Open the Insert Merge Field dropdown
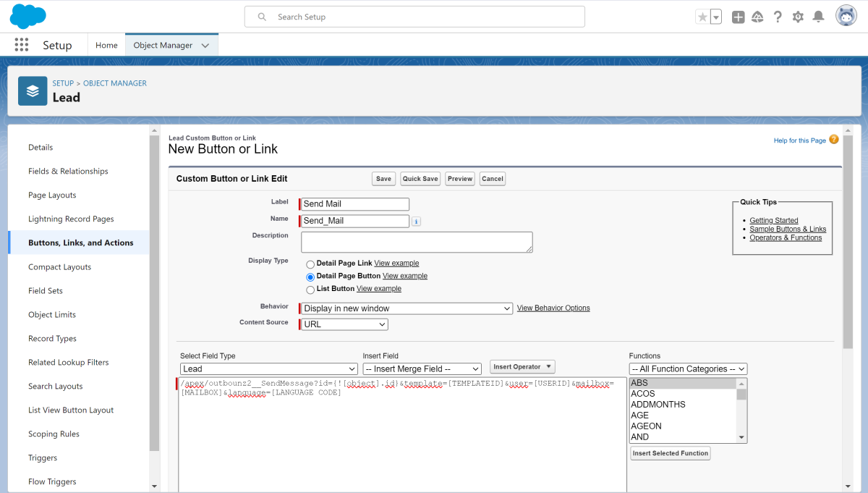The height and width of the screenshot is (493, 868). [422, 369]
